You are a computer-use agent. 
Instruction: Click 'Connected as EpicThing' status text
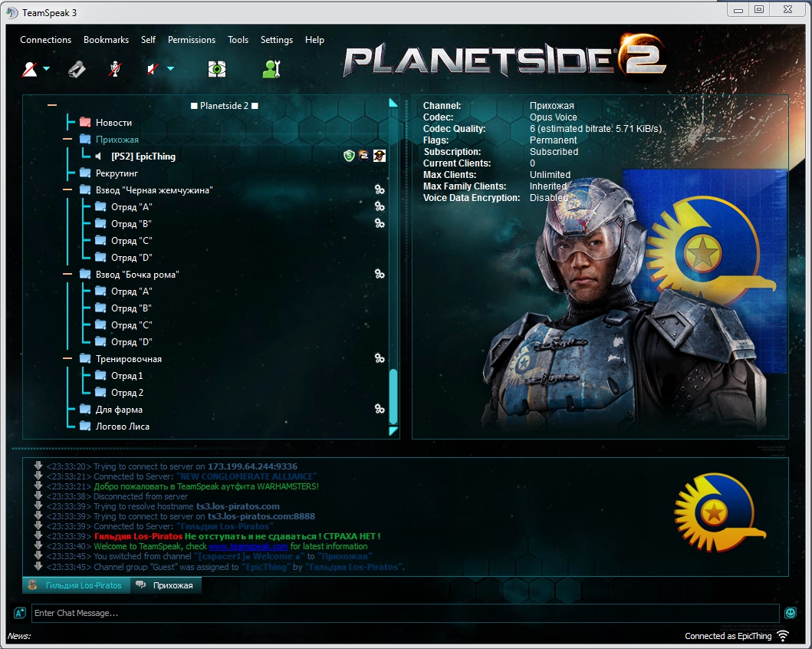click(728, 636)
